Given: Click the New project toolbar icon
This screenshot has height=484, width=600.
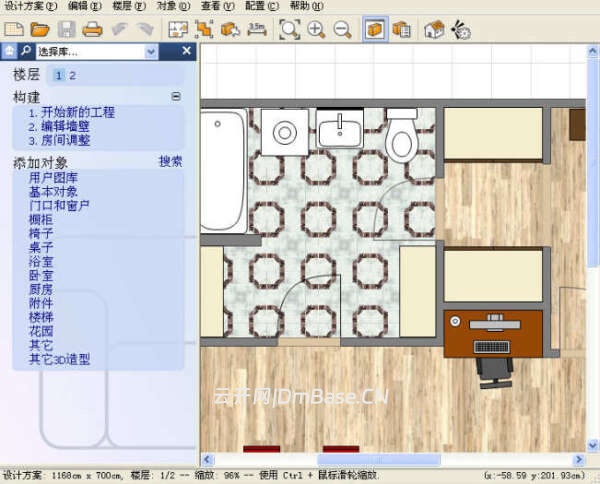Looking at the screenshot, I should [x=14, y=30].
